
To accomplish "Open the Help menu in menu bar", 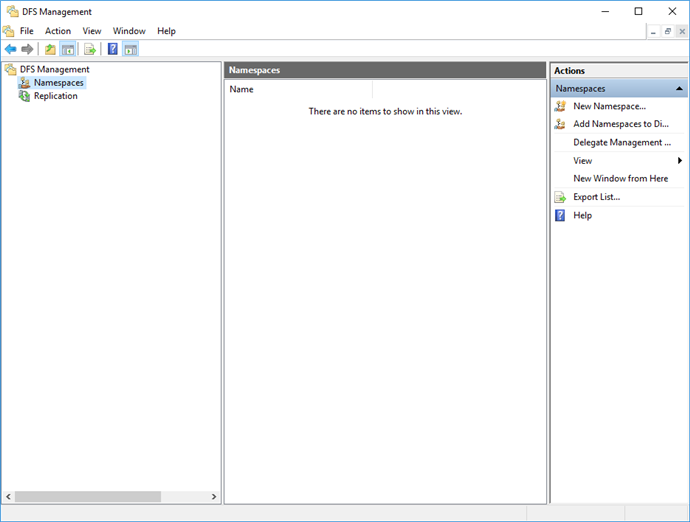I will (x=166, y=31).
